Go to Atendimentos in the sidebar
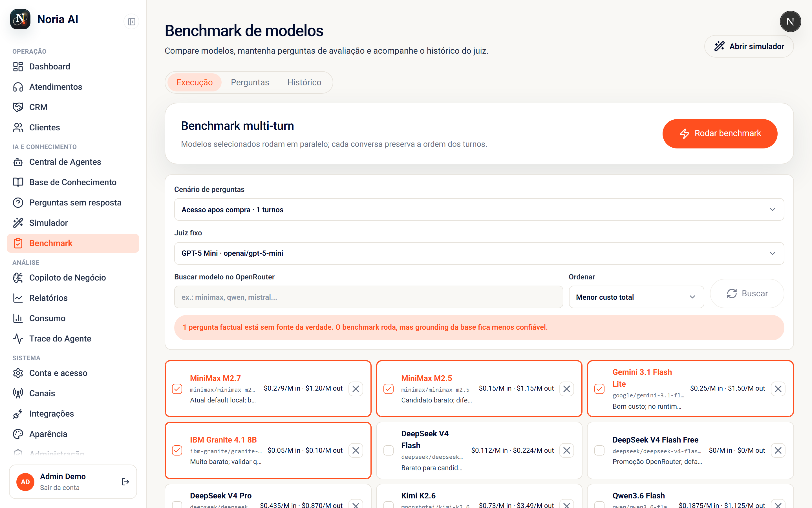Screen dimensions: 812x508 (x=73, y=87)
